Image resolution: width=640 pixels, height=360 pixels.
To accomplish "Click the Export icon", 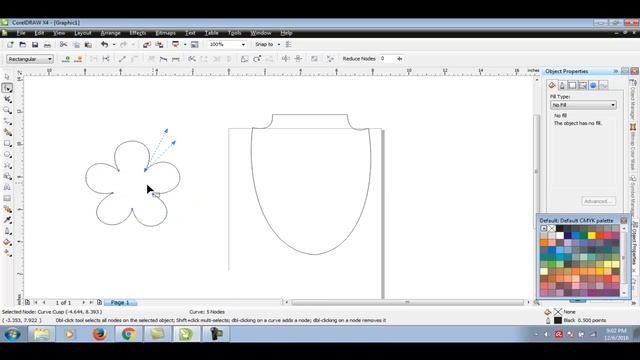I will point(159,44).
